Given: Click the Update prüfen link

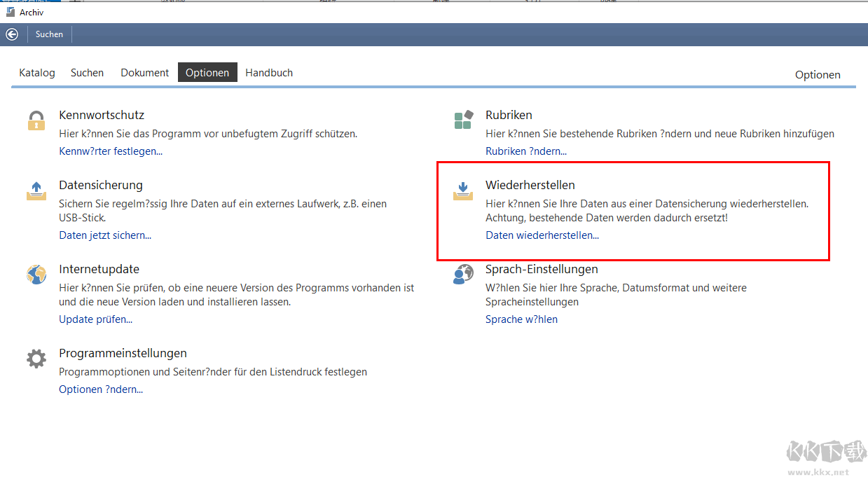Looking at the screenshot, I should click(95, 319).
